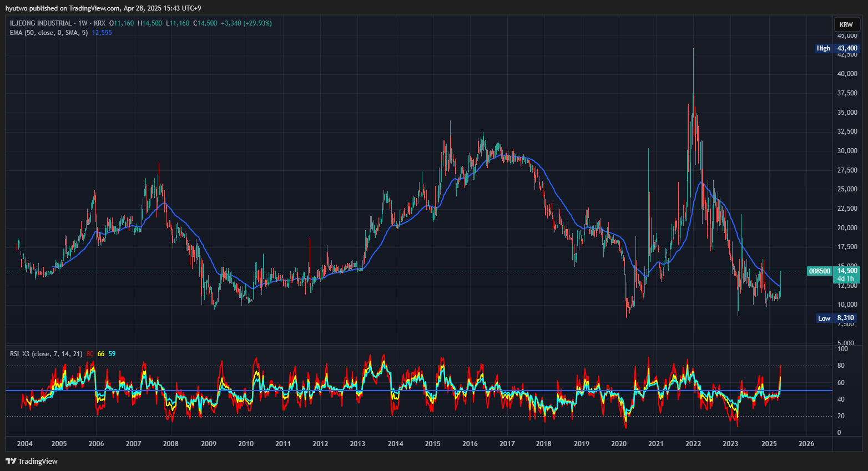
Task: Click the 008500 ticker price tag
Action: [820, 271]
